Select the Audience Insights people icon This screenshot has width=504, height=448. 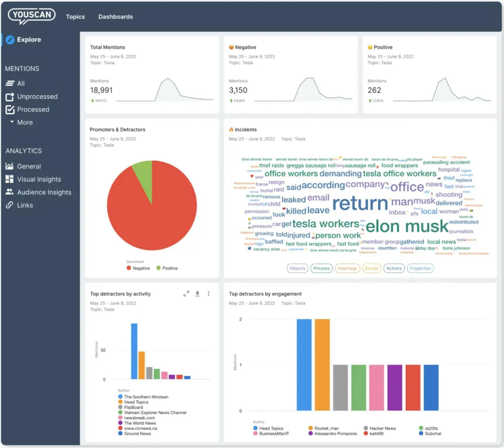(9, 192)
